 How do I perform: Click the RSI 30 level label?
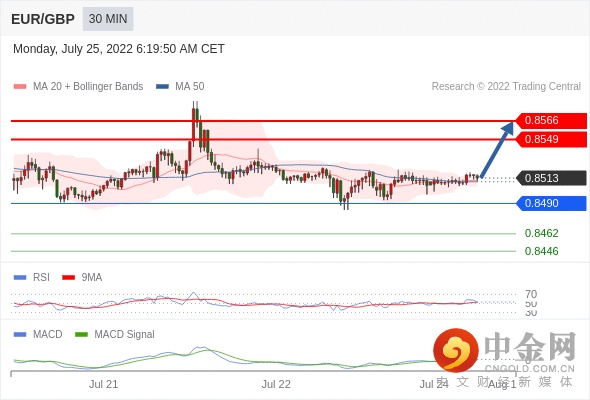point(531,313)
